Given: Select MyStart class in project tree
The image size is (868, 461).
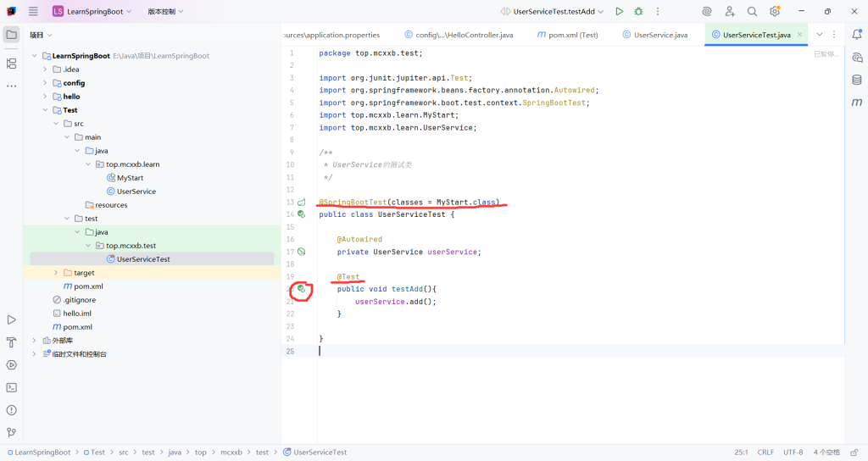Looking at the screenshot, I should (x=130, y=178).
